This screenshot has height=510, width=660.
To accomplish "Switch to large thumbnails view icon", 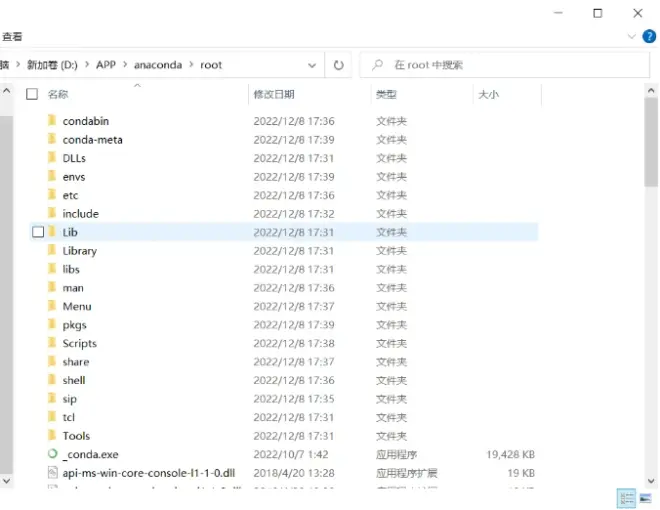I will [x=645, y=499].
